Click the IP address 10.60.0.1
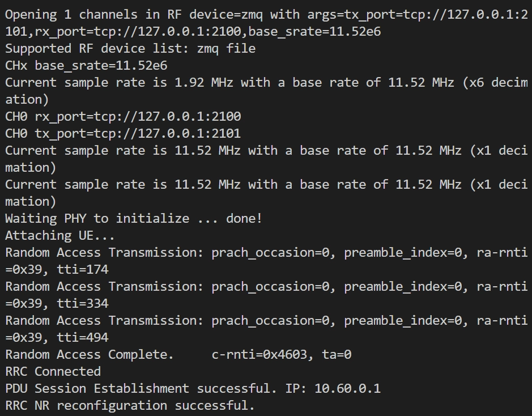Image resolution: width=532 pixels, height=416 pixels. pyautogui.click(x=347, y=388)
